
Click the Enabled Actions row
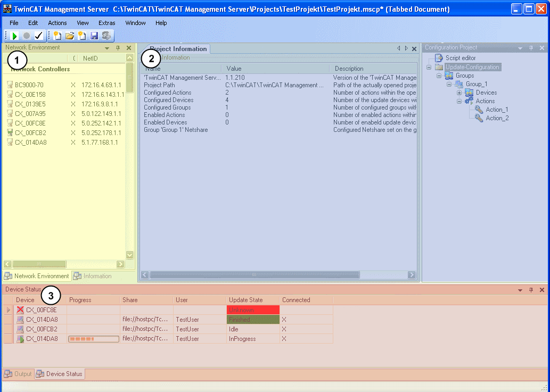click(279, 114)
